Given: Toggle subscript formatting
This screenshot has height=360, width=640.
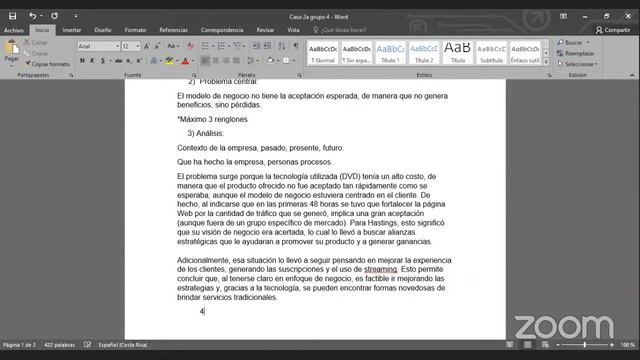Looking at the screenshot, I should coord(129,61).
